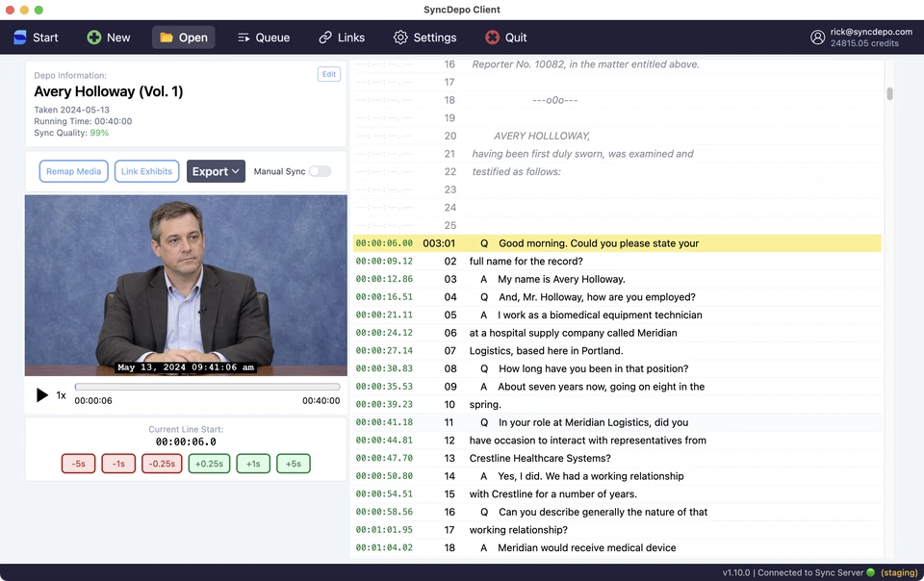Click the user account avatar icon

[817, 38]
